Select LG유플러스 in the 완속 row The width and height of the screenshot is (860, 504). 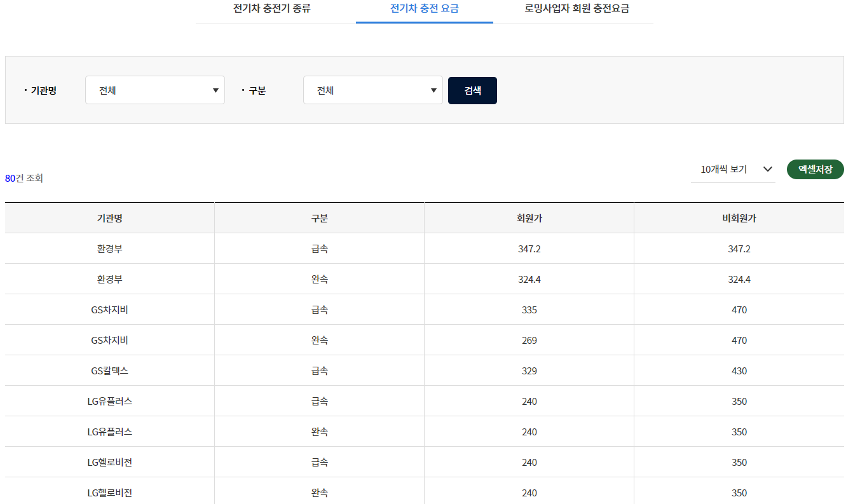tap(110, 432)
